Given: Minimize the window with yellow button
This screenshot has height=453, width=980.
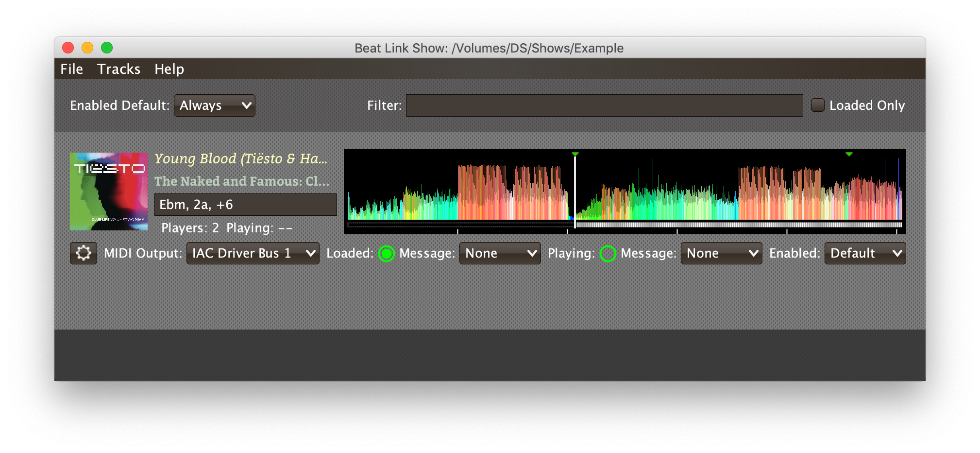Looking at the screenshot, I should (x=87, y=48).
